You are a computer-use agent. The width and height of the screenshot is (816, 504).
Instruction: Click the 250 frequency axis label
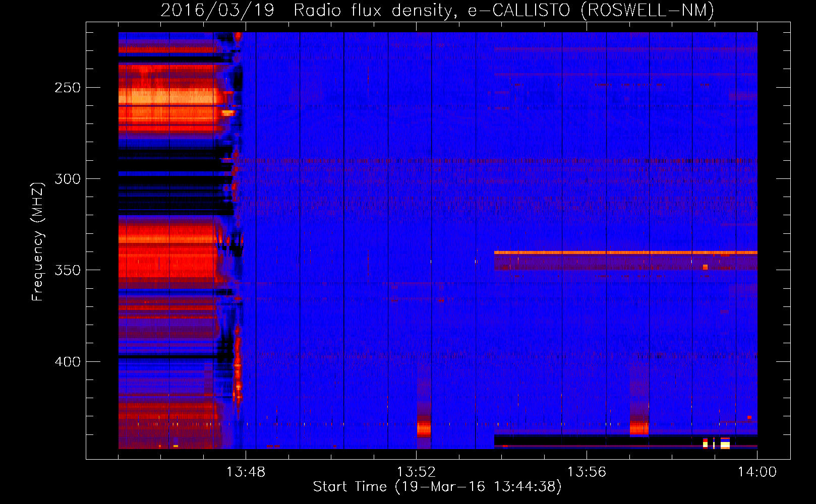(x=68, y=88)
